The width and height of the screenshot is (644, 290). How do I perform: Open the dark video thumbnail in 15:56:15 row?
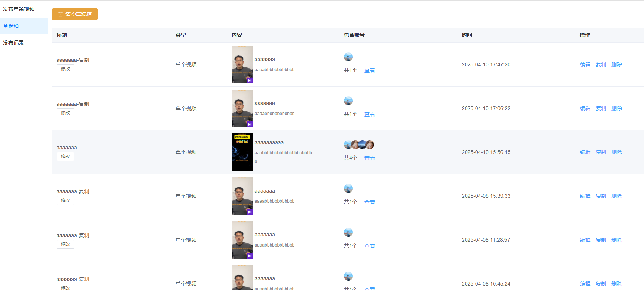pyautogui.click(x=242, y=152)
